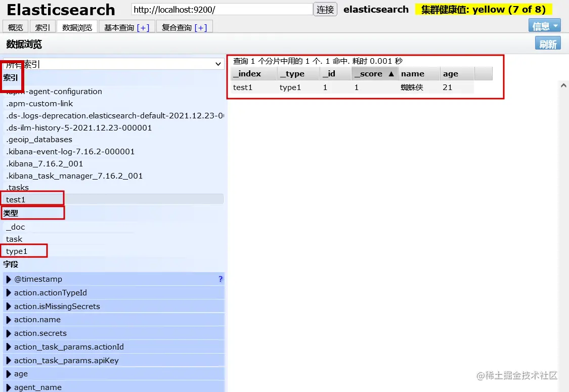Open the 复合查询 tab

pos(177,28)
